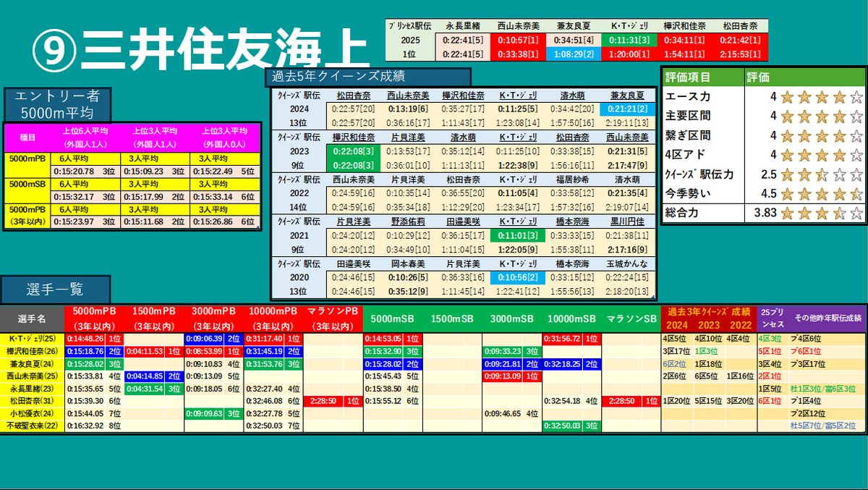Select the '総合力' row label
The height and width of the screenshot is (490, 868).
point(681,214)
